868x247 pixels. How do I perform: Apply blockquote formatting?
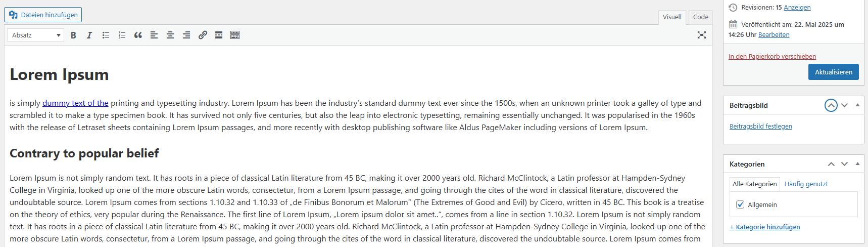pos(138,35)
